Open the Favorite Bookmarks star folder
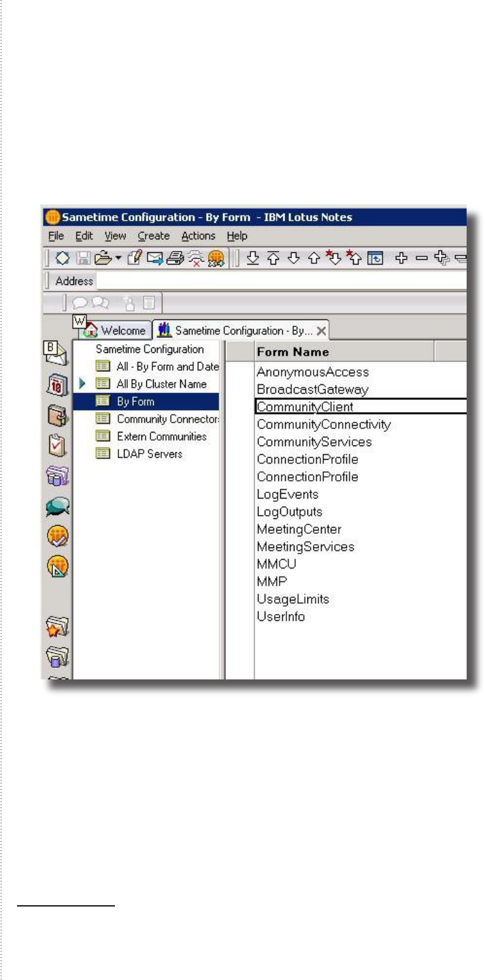The width and height of the screenshot is (485, 980). [56, 626]
